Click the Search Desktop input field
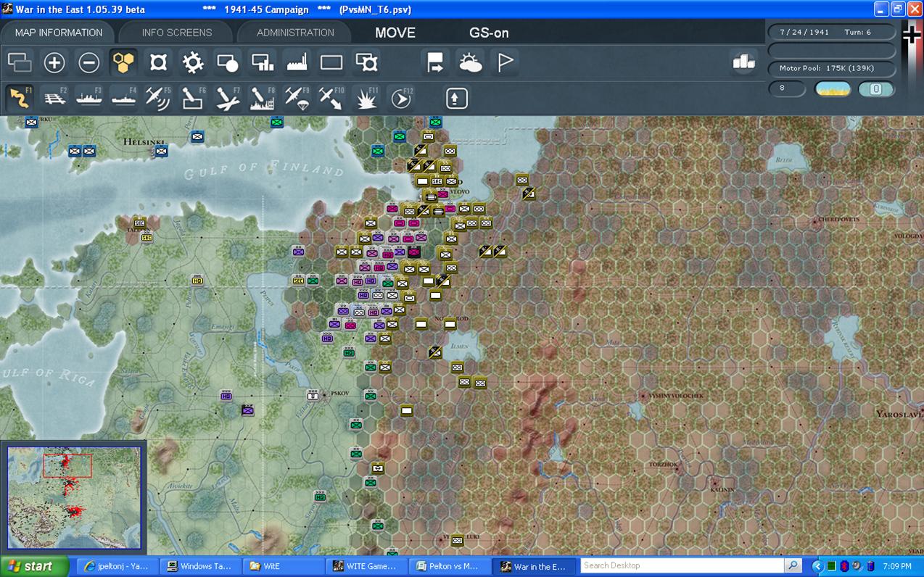Image resolution: width=924 pixels, height=577 pixels. [682, 565]
